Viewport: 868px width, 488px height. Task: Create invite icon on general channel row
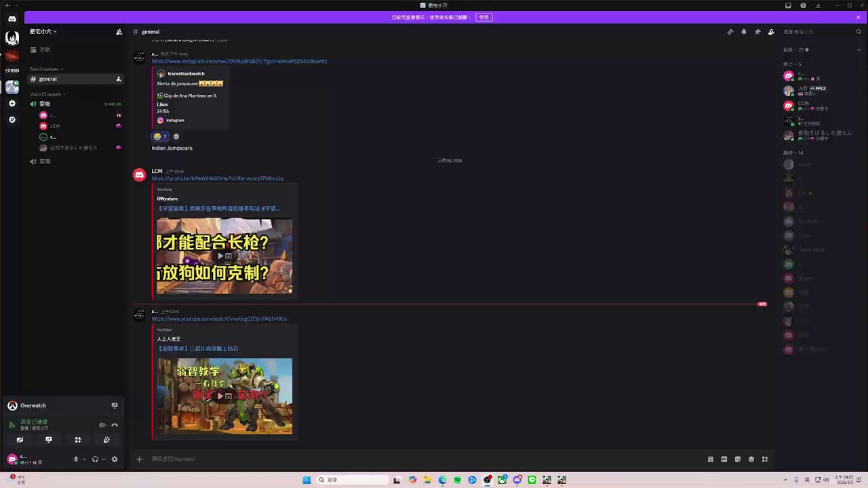click(x=119, y=79)
